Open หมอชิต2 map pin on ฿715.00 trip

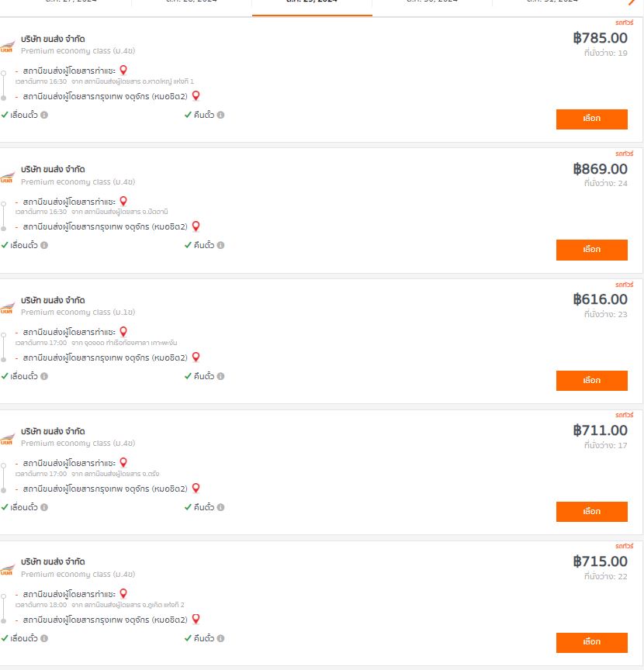[196, 619]
